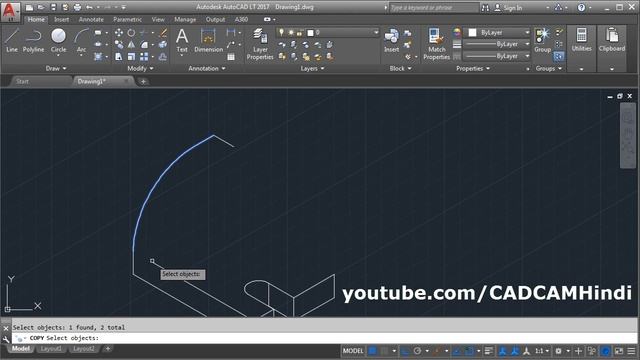Viewport: 640px width, 360px height.
Task: Open the AutoCAD application menu
Action: [10, 11]
